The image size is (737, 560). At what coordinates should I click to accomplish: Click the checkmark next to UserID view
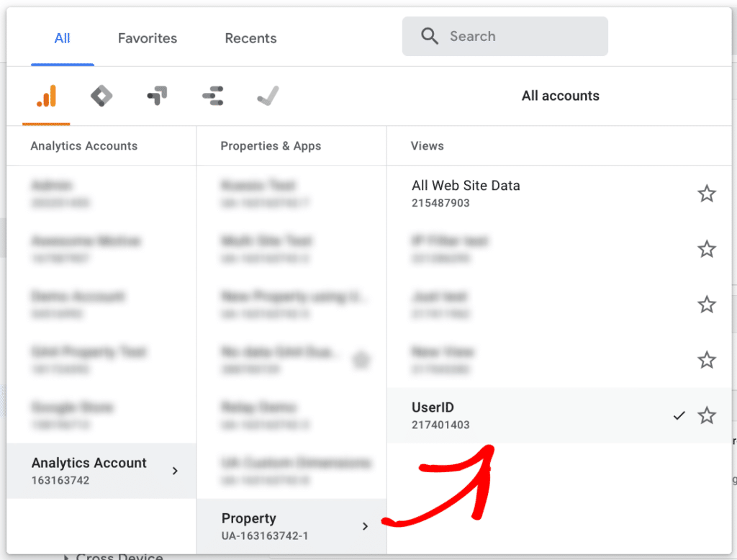(679, 415)
